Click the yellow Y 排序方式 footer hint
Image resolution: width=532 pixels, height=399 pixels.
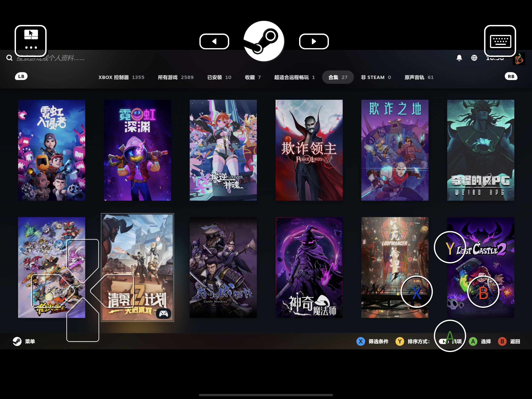coord(412,341)
